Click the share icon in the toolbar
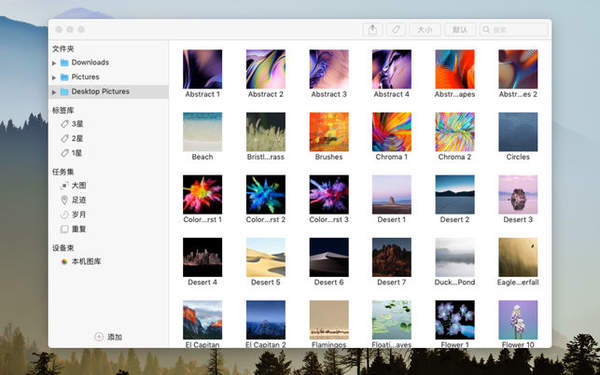 coord(372,29)
